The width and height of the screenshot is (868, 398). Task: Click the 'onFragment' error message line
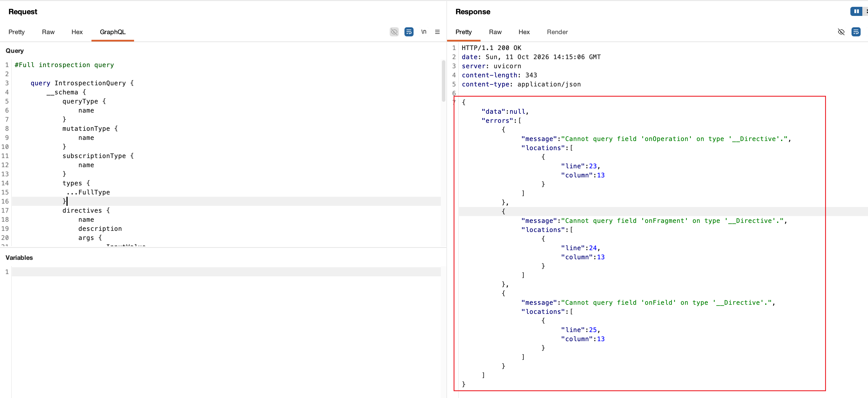[x=654, y=221]
